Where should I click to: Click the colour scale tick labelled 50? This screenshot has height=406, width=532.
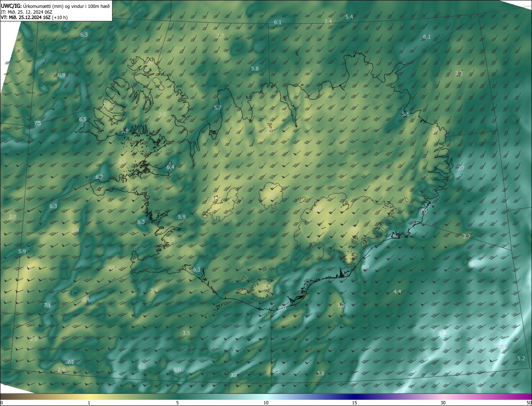point(529,403)
